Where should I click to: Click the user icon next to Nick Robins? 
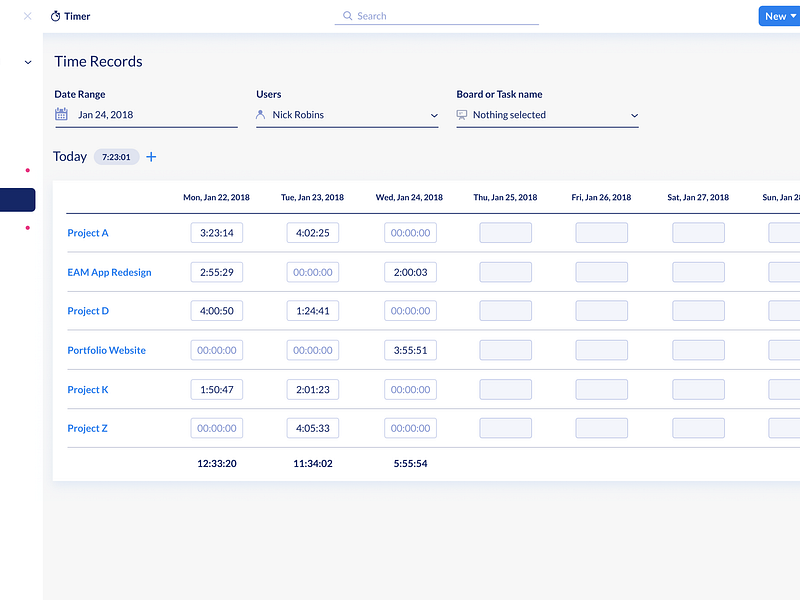(x=262, y=115)
